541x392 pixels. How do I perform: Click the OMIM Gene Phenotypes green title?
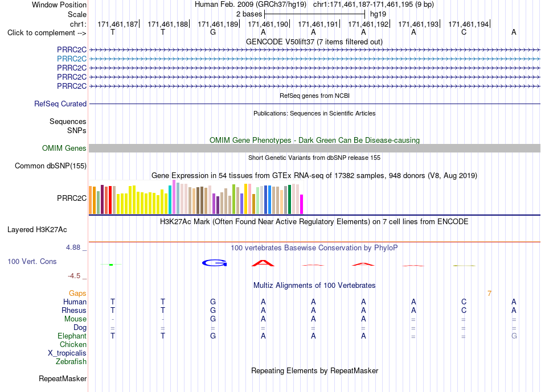click(315, 141)
